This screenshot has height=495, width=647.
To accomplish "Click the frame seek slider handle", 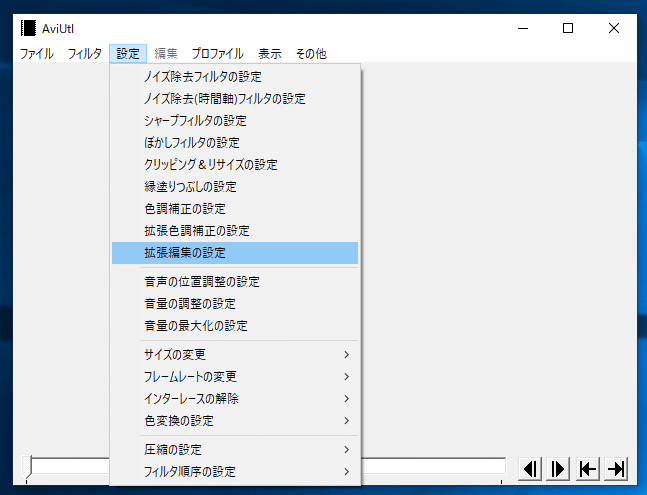I will (26, 467).
